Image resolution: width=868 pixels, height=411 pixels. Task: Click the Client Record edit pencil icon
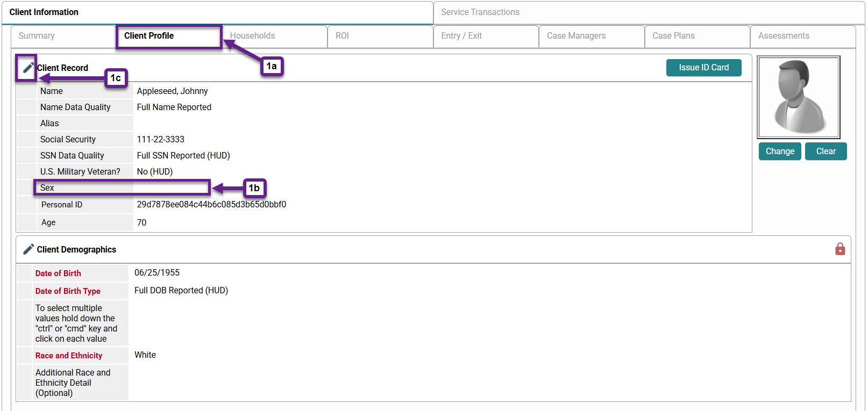coord(27,68)
